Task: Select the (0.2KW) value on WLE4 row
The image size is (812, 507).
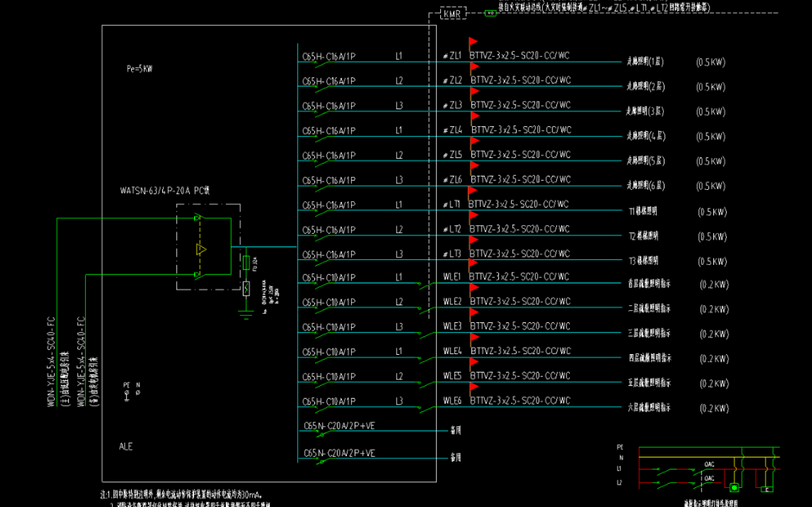Action: coord(714,359)
